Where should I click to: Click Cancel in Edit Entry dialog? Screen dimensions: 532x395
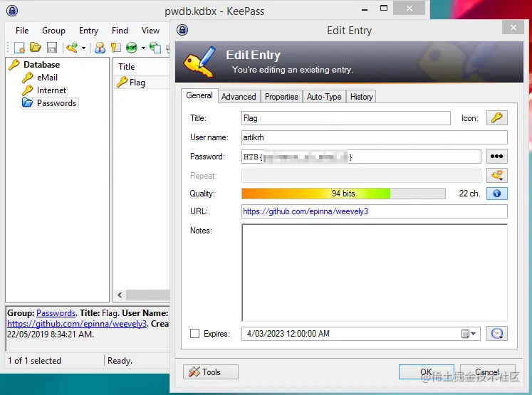(488, 372)
